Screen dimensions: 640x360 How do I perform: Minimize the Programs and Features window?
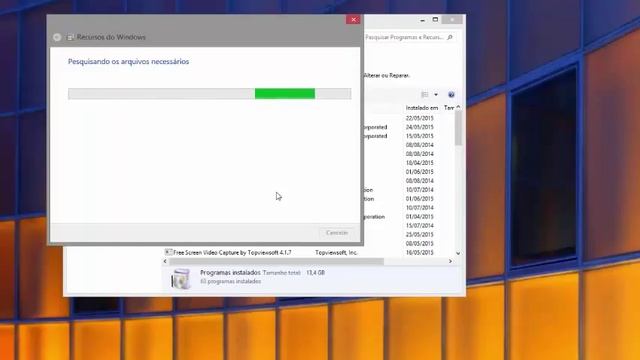click(422, 20)
